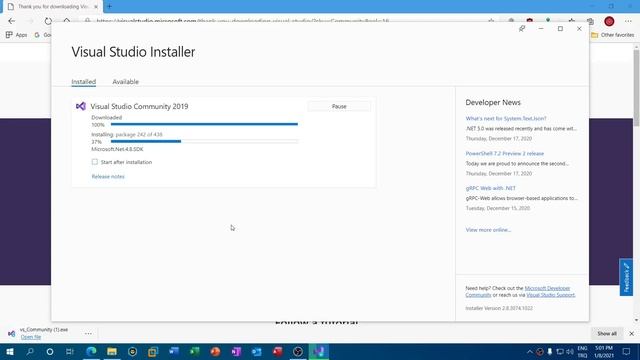The width and height of the screenshot is (640, 360).
Task: Click the volume speaker tray icon
Action: (x=570, y=351)
